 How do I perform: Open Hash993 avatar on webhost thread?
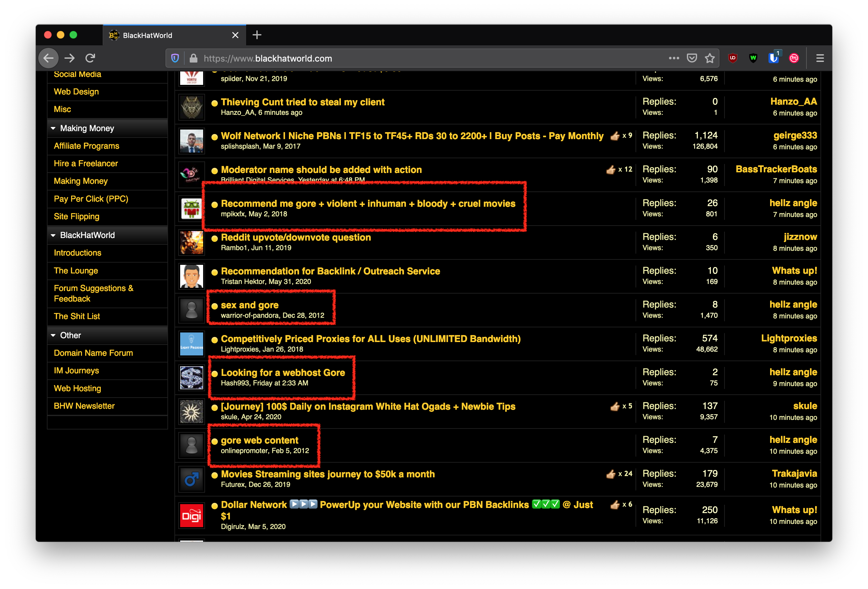point(192,378)
